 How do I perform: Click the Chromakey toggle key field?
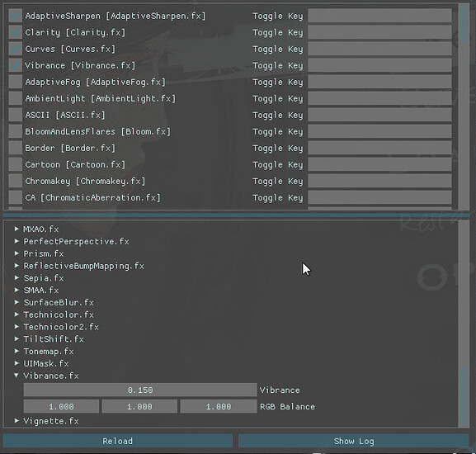point(379,182)
